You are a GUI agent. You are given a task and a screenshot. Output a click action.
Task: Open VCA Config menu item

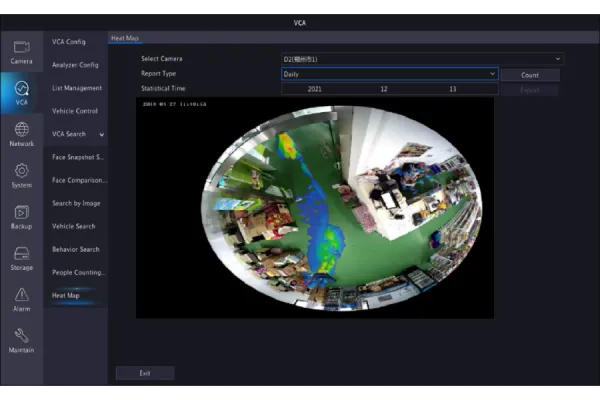click(x=69, y=42)
